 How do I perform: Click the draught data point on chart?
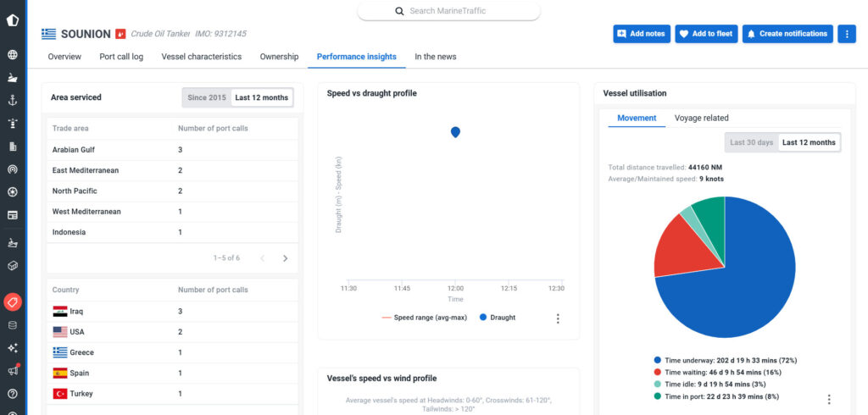coord(455,131)
